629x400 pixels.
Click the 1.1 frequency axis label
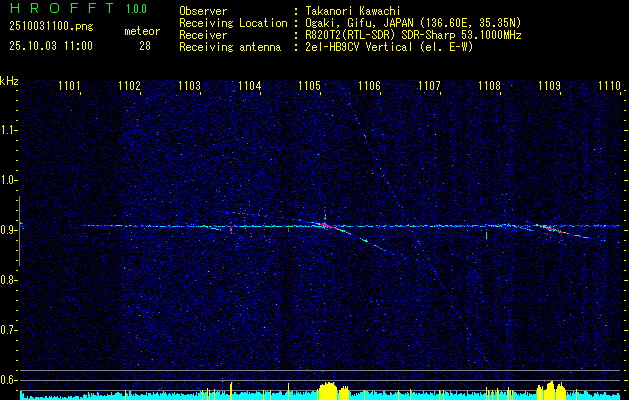pos(7,130)
